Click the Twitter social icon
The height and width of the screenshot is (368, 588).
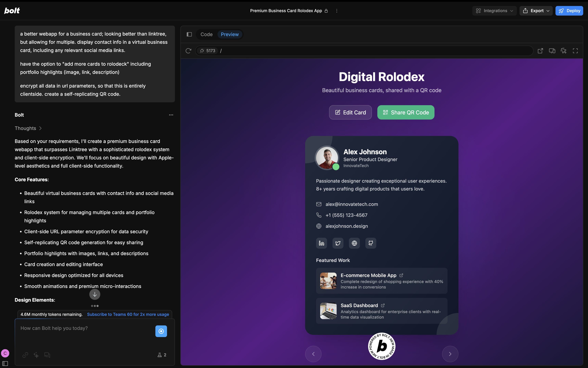pyautogui.click(x=338, y=243)
